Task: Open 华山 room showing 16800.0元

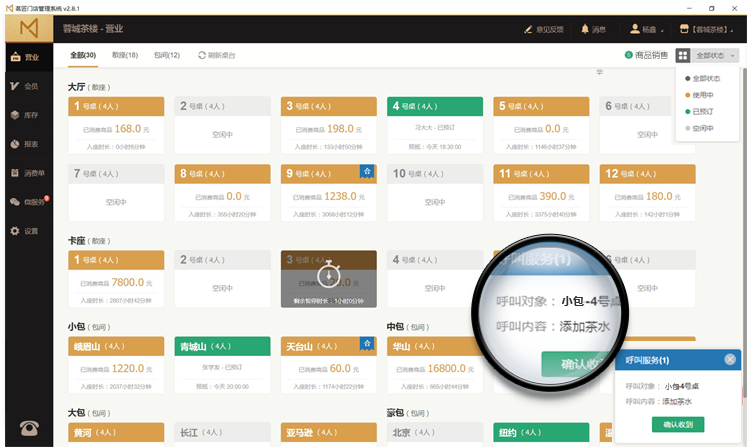Action: click(x=435, y=366)
